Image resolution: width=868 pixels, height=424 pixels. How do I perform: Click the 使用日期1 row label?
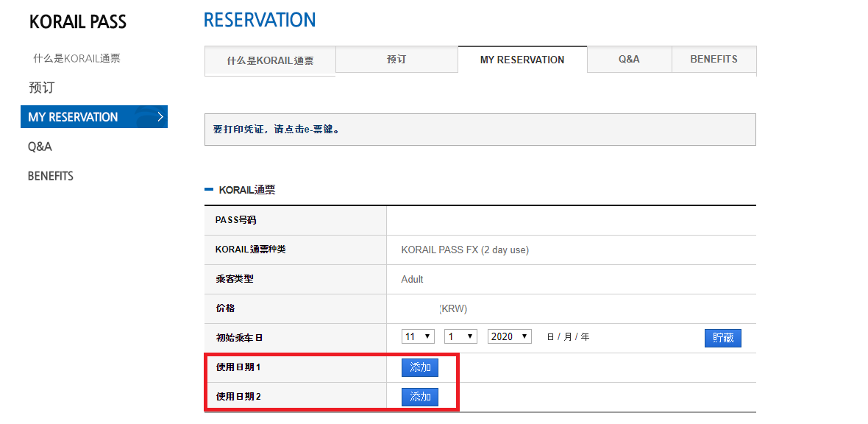pos(238,367)
